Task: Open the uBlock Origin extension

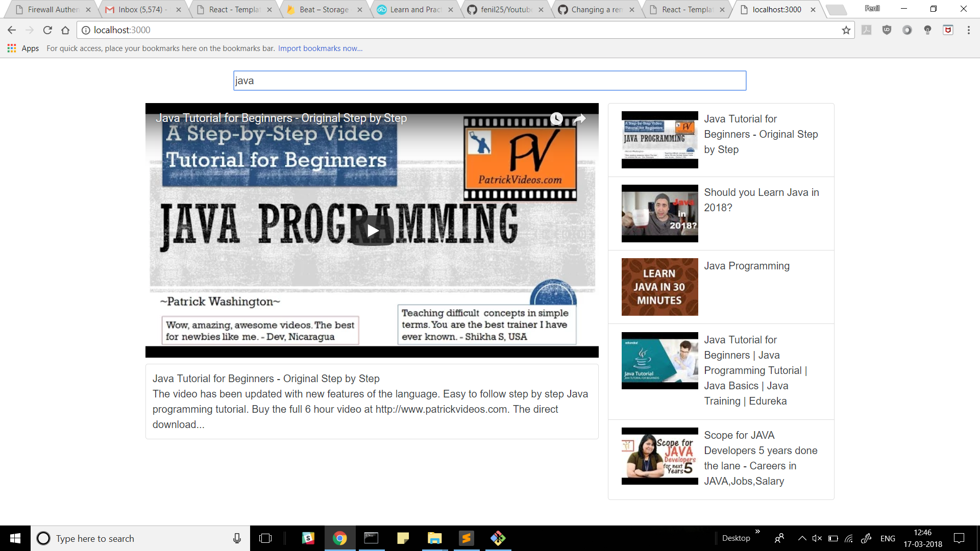Action: click(887, 30)
